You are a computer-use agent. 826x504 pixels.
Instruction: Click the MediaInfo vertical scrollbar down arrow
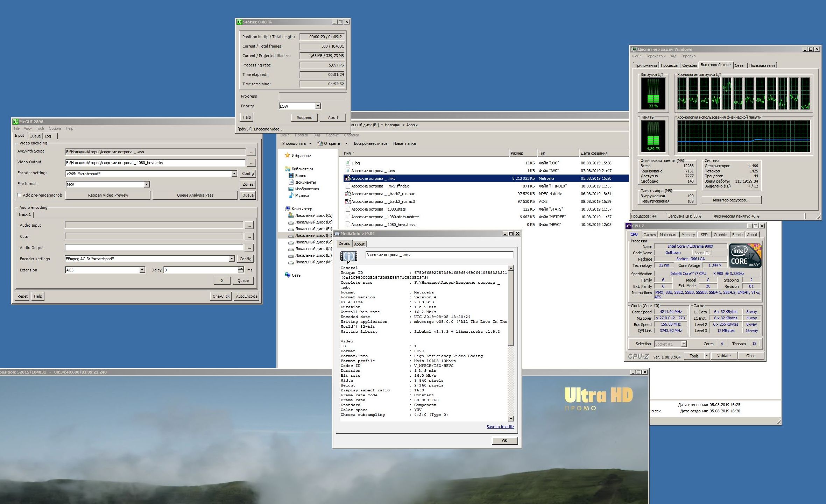point(511,419)
